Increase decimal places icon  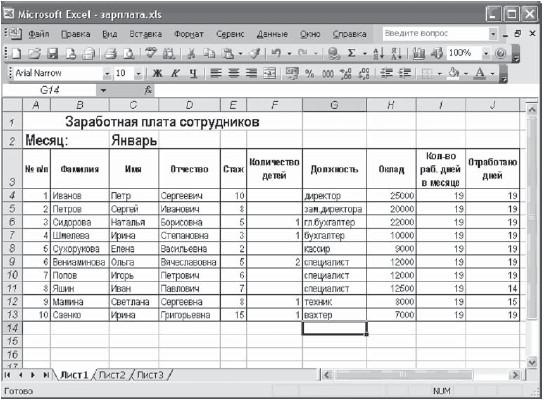pos(346,73)
